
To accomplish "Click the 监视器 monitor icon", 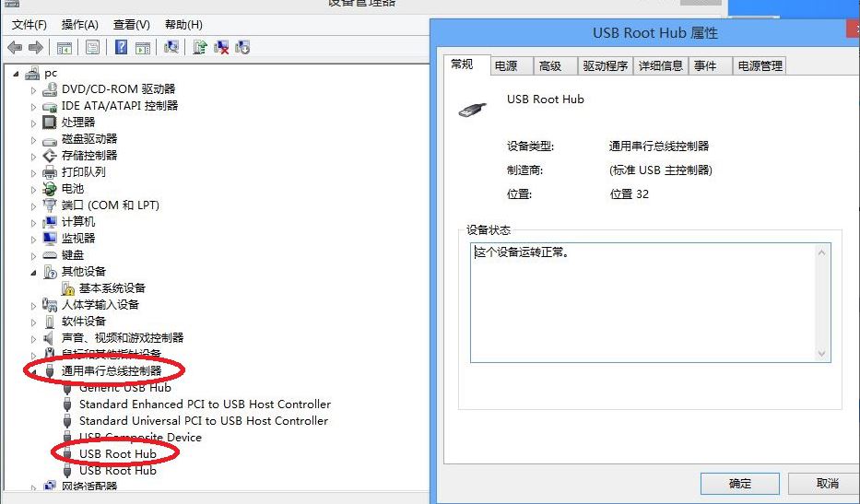I will [x=50, y=238].
